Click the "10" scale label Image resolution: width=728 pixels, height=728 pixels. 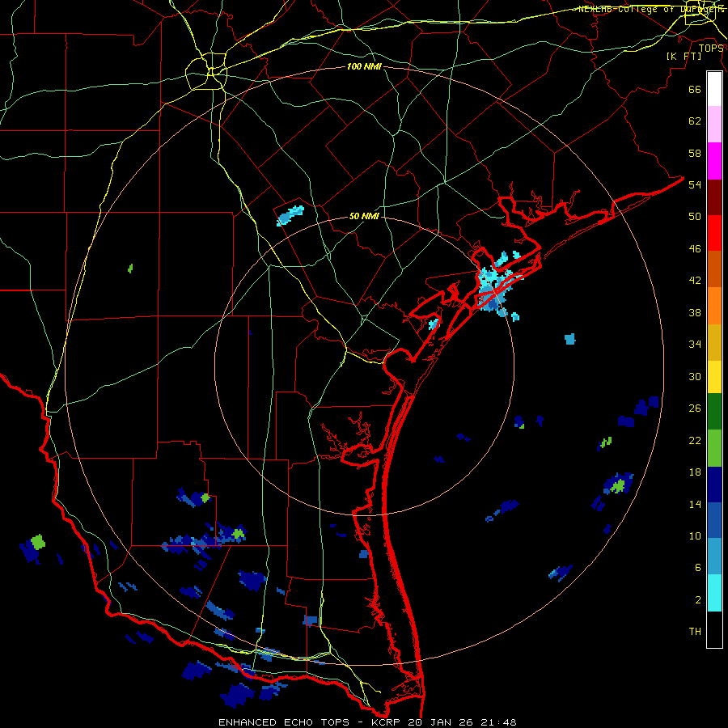tap(695, 535)
